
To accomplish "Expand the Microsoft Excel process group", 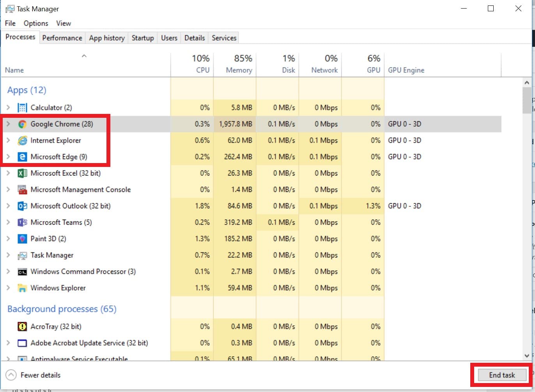I will (x=8, y=173).
